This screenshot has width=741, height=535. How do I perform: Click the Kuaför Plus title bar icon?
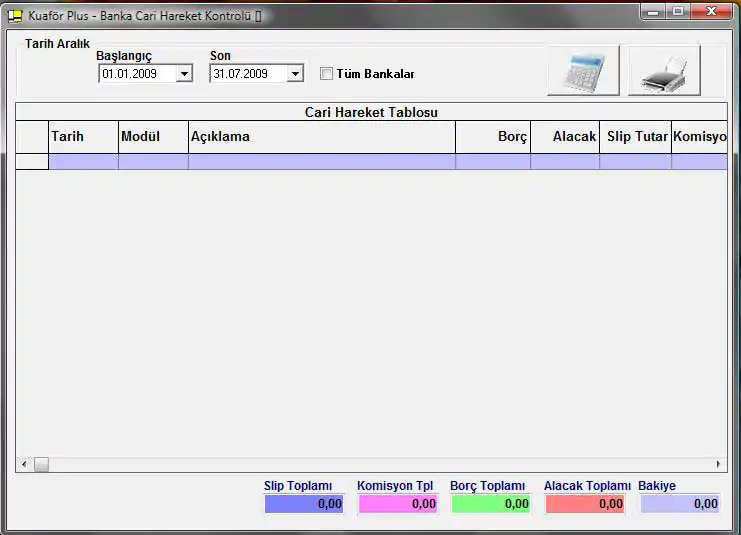coord(15,16)
